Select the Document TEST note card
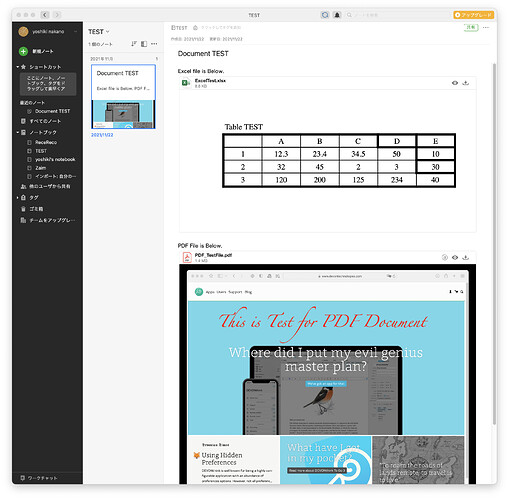 123,97
